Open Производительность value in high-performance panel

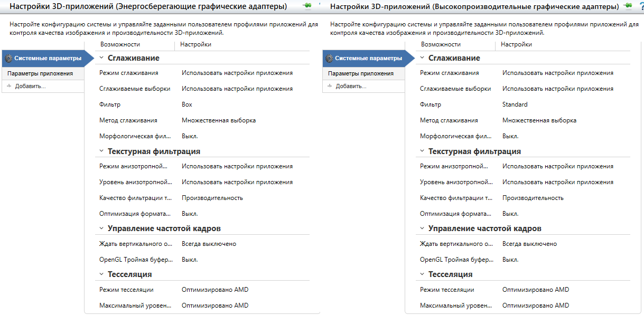coord(533,198)
